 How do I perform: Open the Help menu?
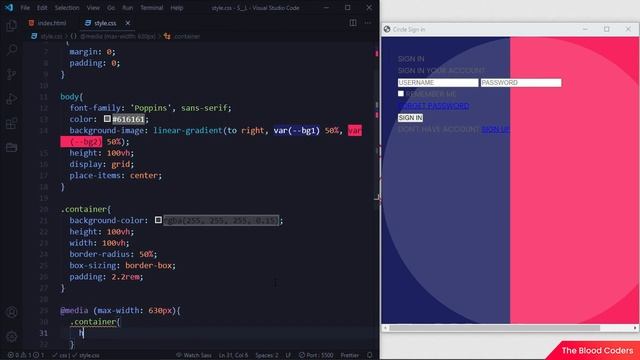point(176,8)
